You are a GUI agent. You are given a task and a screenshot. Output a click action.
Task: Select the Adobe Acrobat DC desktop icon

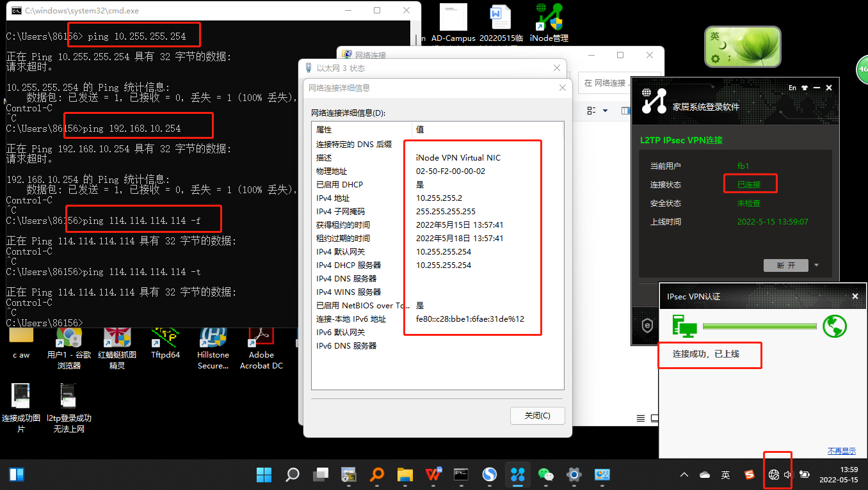[261, 345]
